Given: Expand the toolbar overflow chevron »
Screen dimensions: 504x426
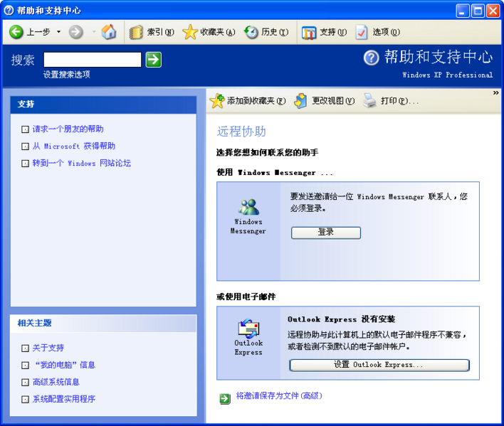Looking at the screenshot, I should (495, 92).
